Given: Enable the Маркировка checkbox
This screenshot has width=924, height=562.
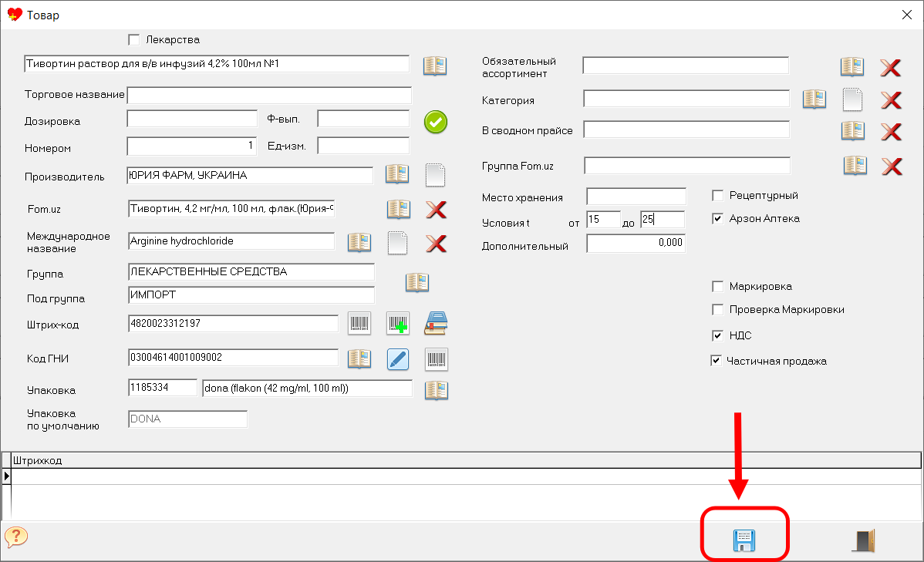Looking at the screenshot, I should click(x=718, y=286).
